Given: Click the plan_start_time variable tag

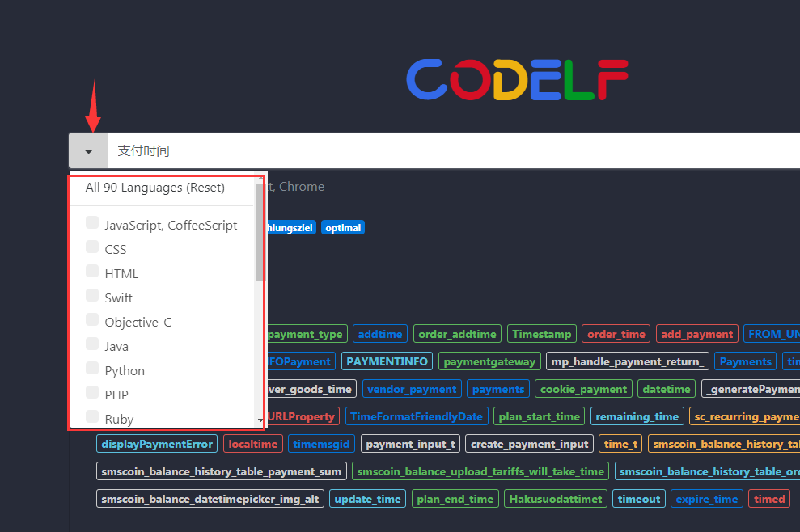Looking at the screenshot, I should coord(540,416).
